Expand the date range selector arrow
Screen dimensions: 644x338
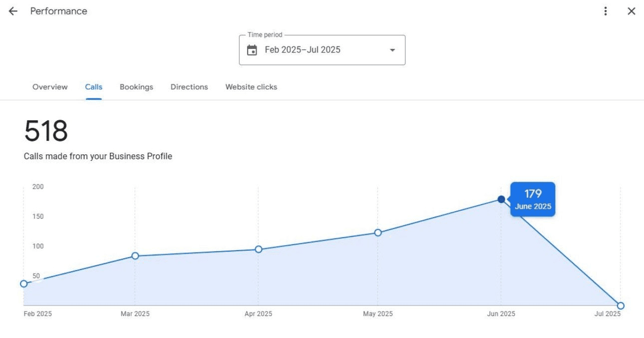tap(392, 49)
